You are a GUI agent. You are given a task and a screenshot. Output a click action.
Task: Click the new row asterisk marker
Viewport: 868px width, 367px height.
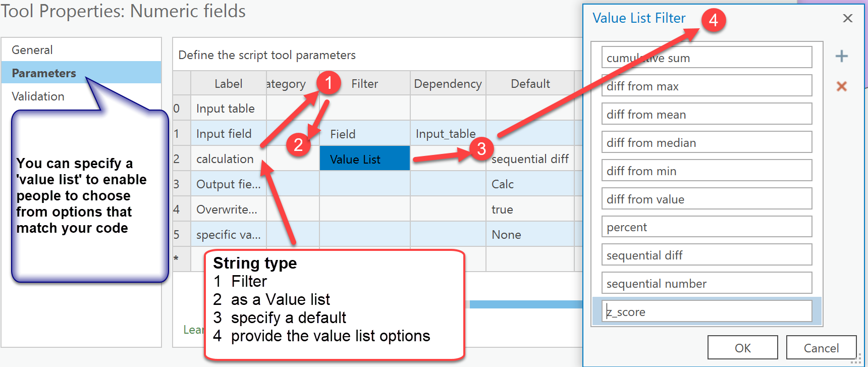click(176, 258)
